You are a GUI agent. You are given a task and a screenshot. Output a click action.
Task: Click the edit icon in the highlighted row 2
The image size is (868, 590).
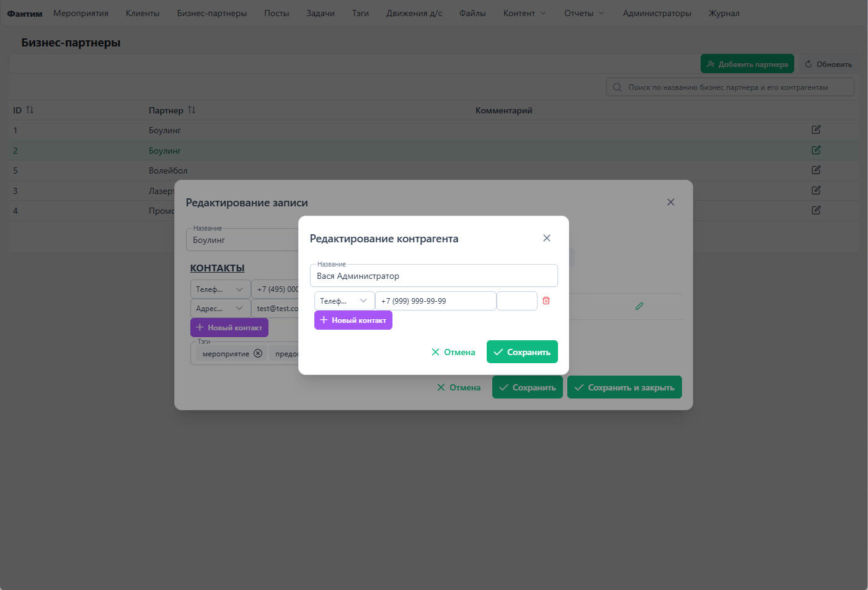point(815,150)
